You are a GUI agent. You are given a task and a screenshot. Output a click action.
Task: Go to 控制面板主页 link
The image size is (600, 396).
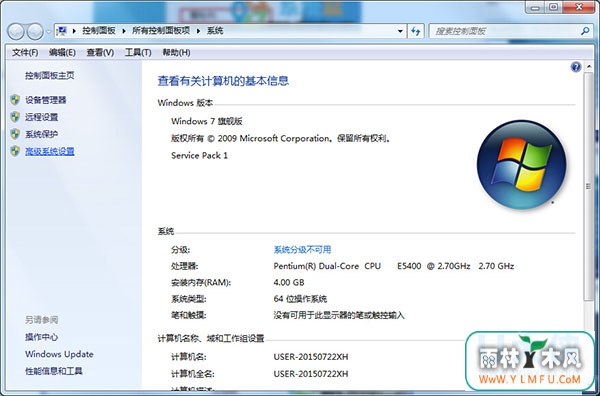click(x=50, y=76)
